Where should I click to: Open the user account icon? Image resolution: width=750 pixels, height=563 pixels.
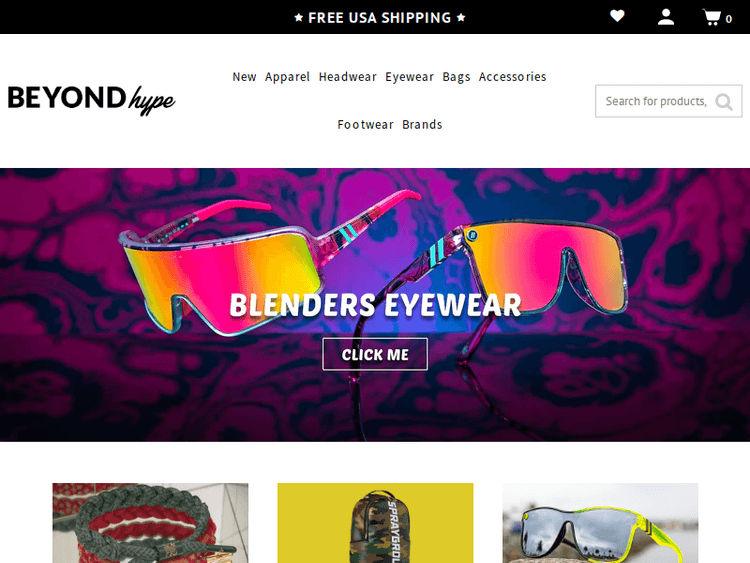pos(665,17)
